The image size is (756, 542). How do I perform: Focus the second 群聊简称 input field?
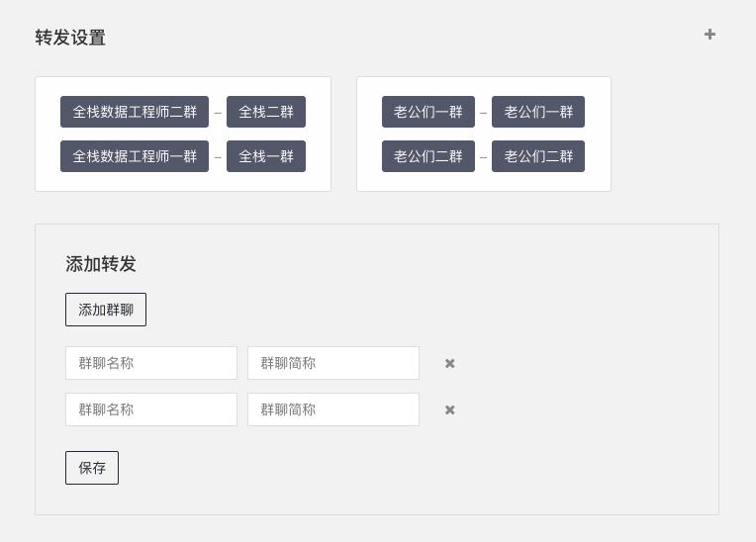point(333,409)
